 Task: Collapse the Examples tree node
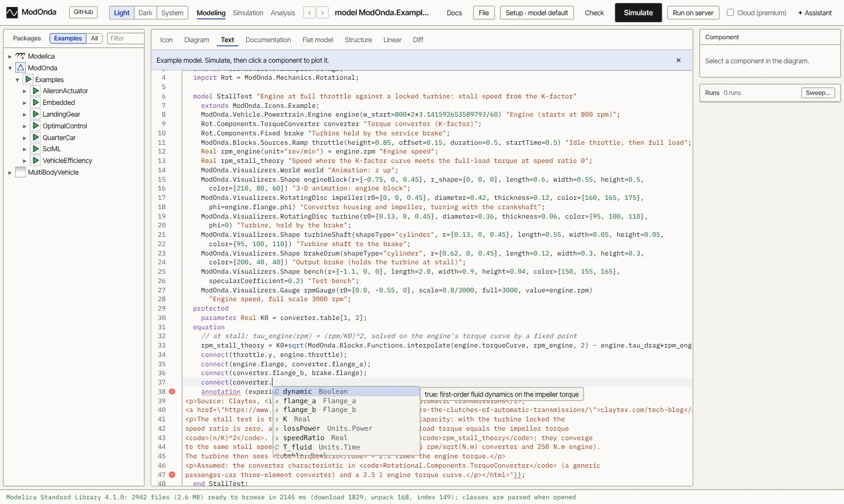[x=18, y=80]
